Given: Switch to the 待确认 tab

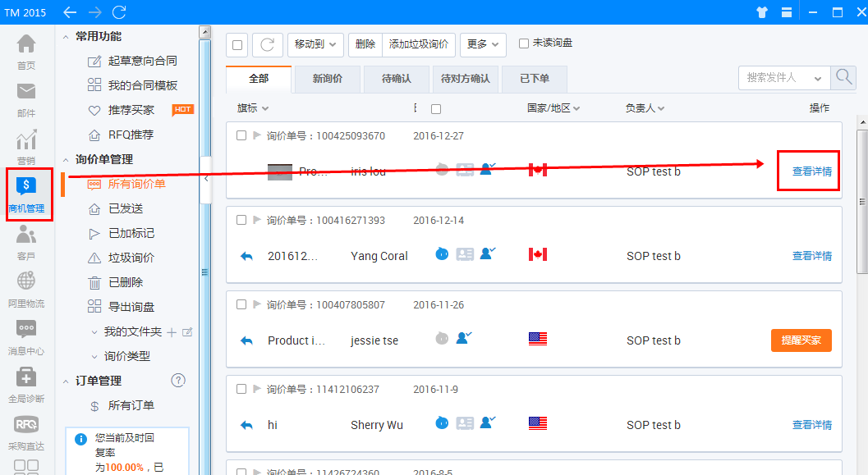Looking at the screenshot, I should point(397,79).
